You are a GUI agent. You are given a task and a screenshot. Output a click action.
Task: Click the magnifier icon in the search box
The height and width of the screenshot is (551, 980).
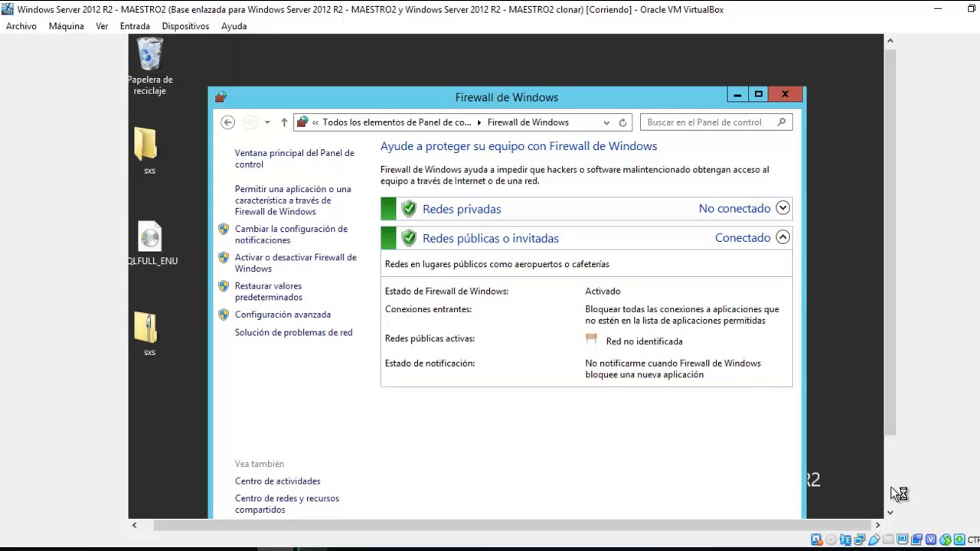coord(782,122)
